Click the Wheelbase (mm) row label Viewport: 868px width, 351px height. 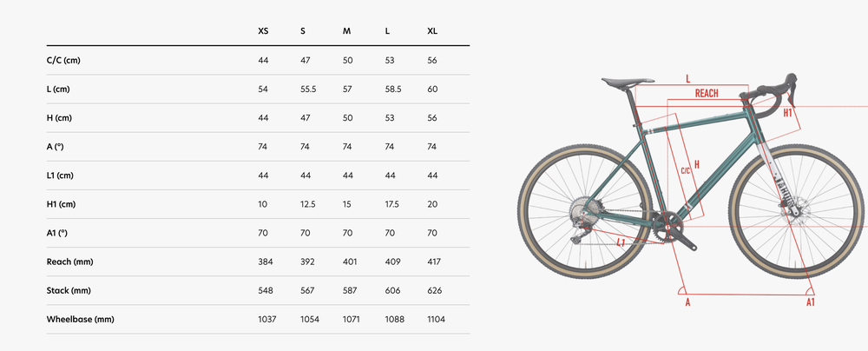pos(81,320)
